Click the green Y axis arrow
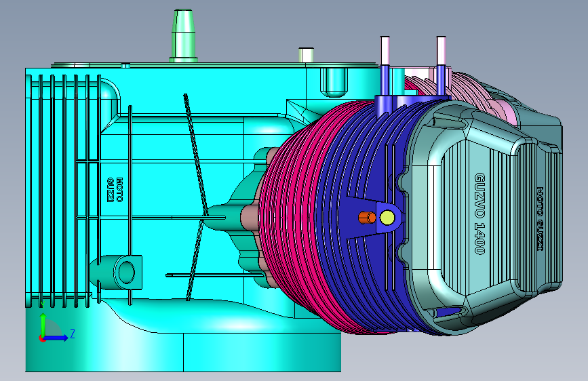 43,325
